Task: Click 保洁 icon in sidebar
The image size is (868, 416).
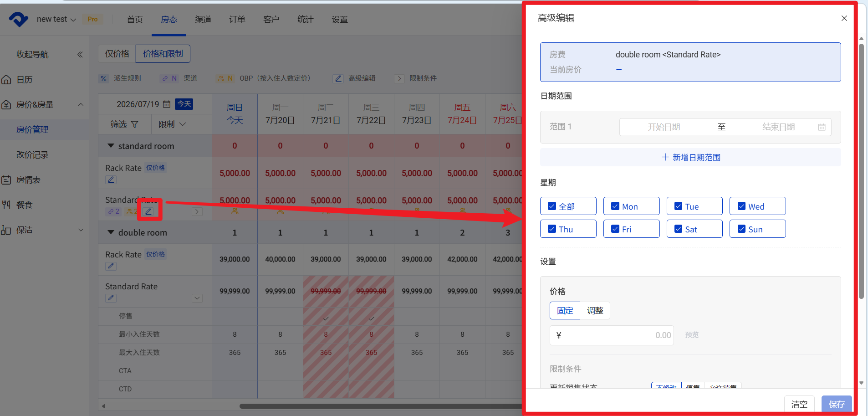Action: point(6,230)
